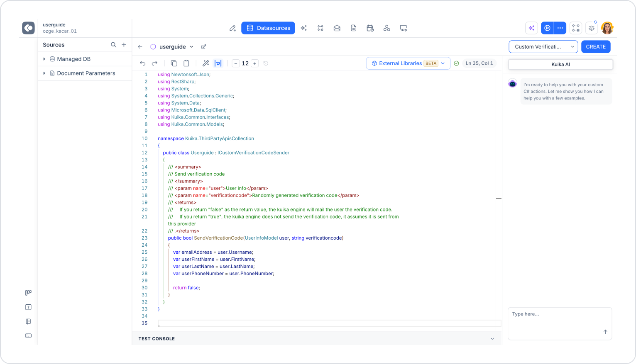The image size is (636, 364).
Task: Open the Custom Verification dropdown
Action: [x=543, y=47]
